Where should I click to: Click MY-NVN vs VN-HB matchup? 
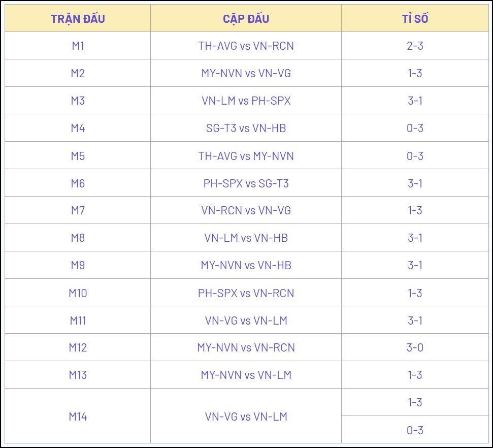pos(246,265)
